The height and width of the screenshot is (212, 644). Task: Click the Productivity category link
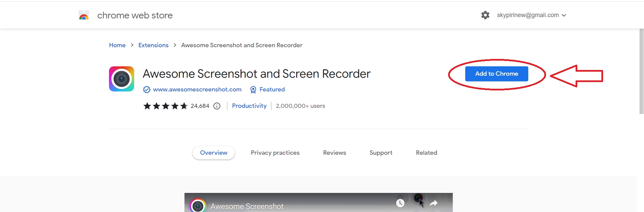(x=249, y=106)
